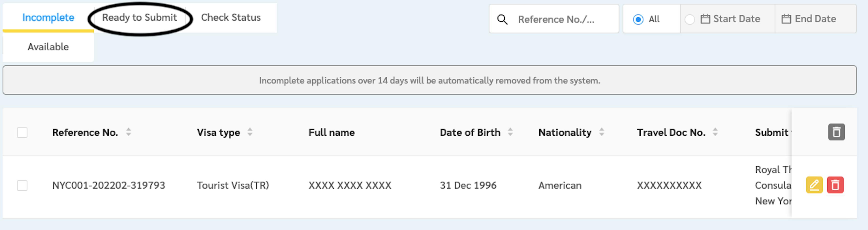Click the gray bulk delete trash icon

(x=836, y=132)
